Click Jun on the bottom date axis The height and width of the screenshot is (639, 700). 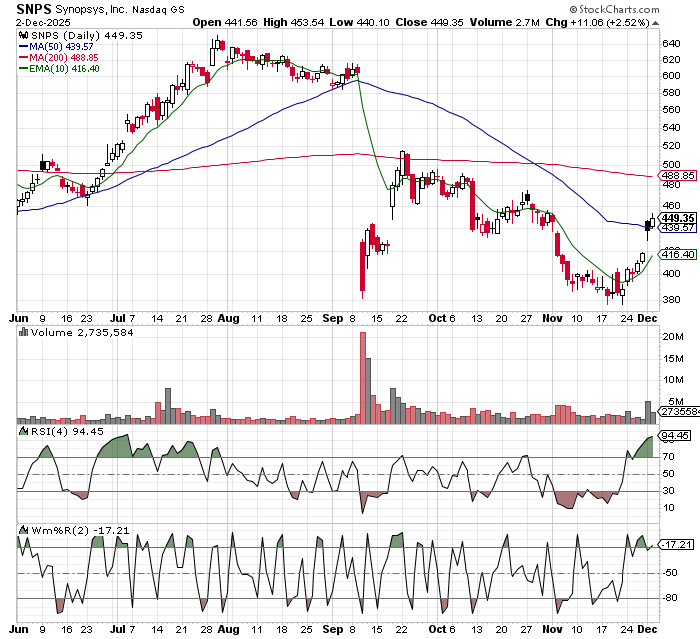(x=19, y=630)
